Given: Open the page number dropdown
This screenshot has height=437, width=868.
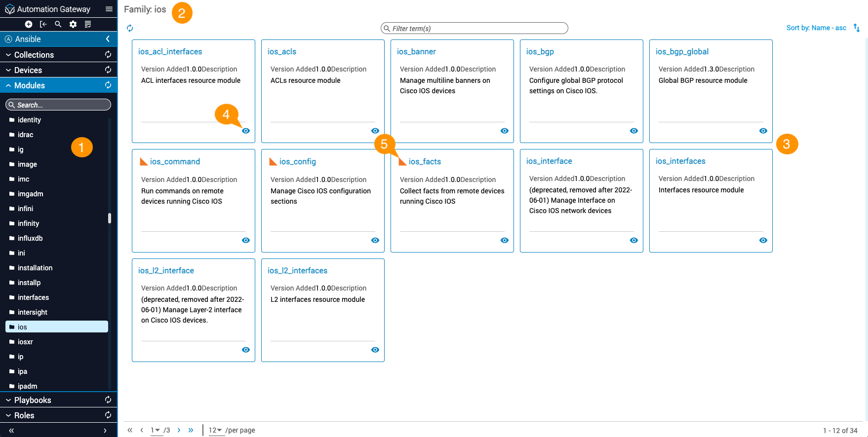Looking at the screenshot, I should point(156,430).
